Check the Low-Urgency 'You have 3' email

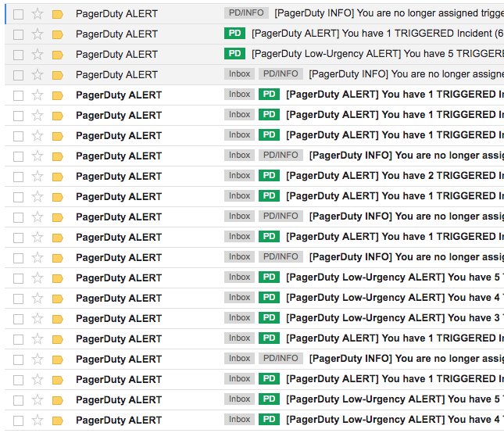click(18, 319)
